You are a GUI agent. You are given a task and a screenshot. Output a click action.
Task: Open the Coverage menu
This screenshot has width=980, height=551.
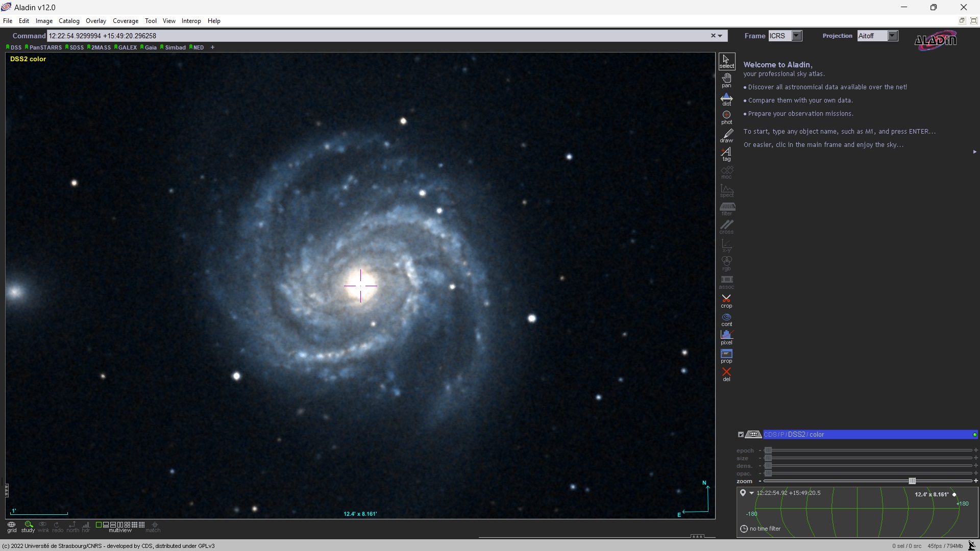[126, 21]
